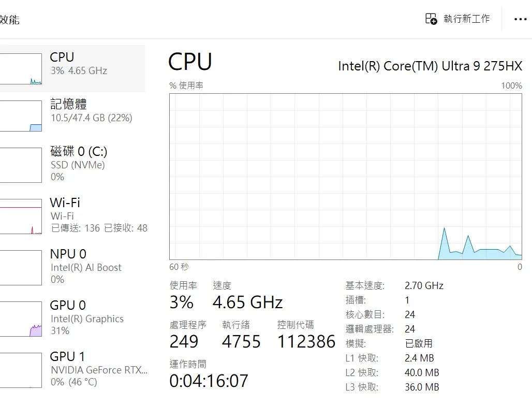This screenshot has width=532, height=404.
Task: Click the Wi-Fi mini graph thumbnail
Action: coord(21,217)
